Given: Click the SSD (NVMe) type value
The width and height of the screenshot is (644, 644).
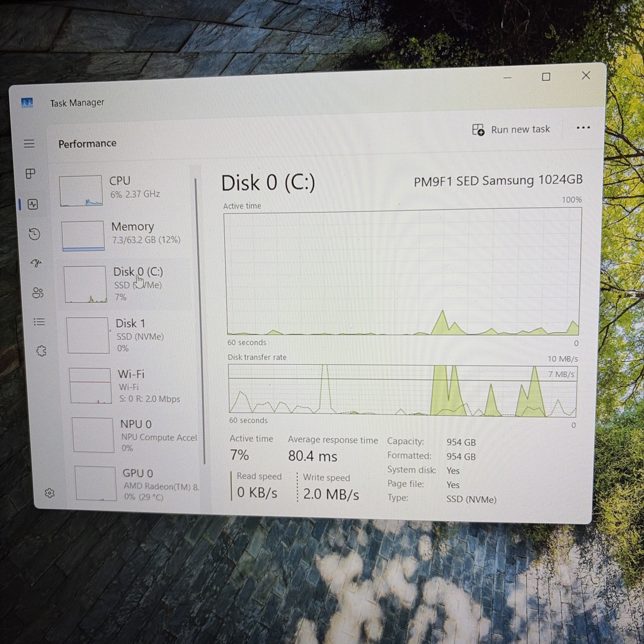Looking at the screenshot, I should tap(471, 500).
